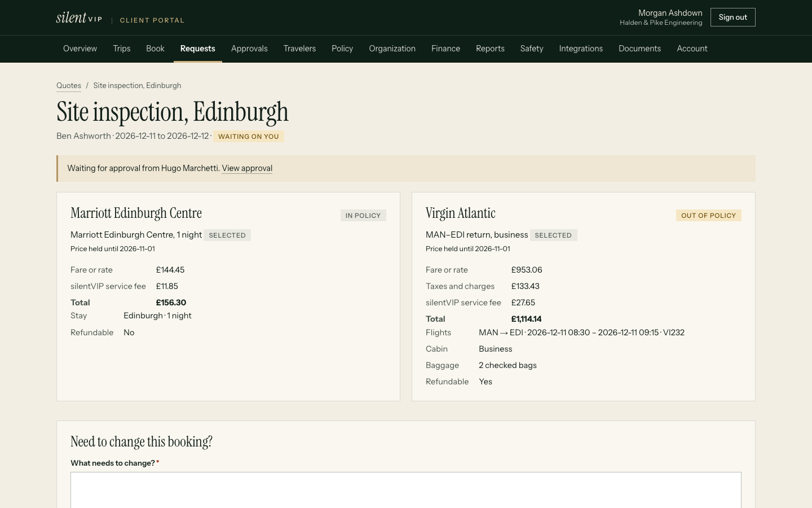This screenshot has height=508, width=812.
Task: Click the flight details line with VI232
Action: (x=581, y=332)
